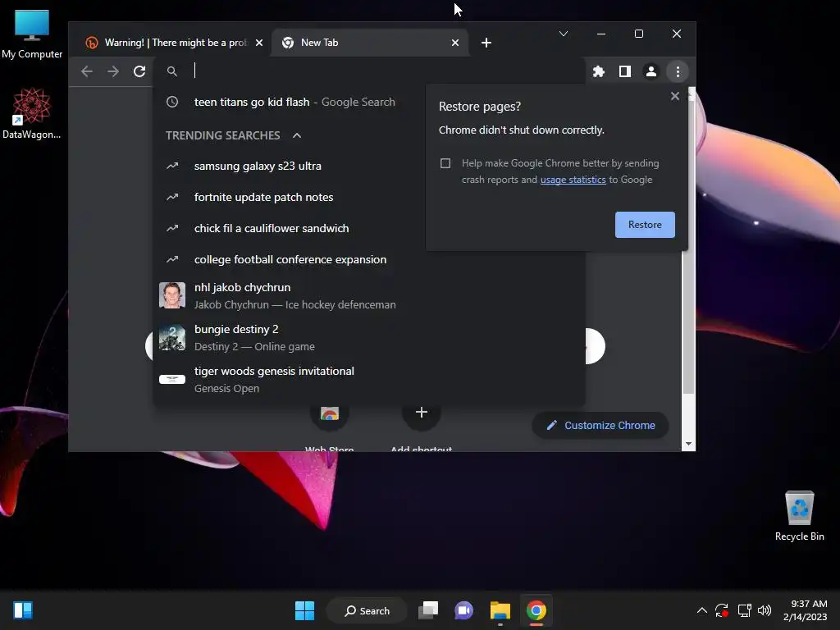Screen dimensions: 840x630
Task: Collapse the Trending Searches section
Action: pyautogui.click(x=297, y=135)
